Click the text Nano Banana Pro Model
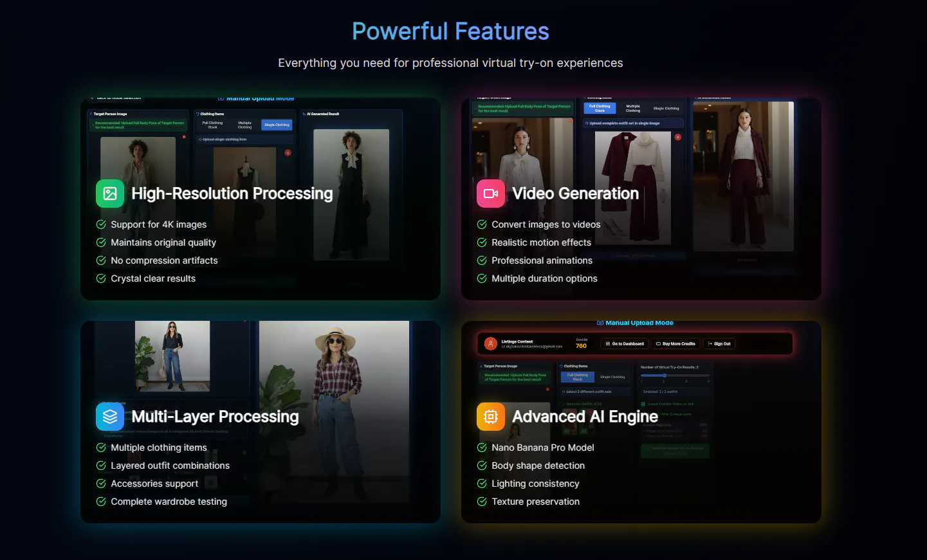Viewport: 927px width, 560px height. pyautogui.click(x=543, y=447)
